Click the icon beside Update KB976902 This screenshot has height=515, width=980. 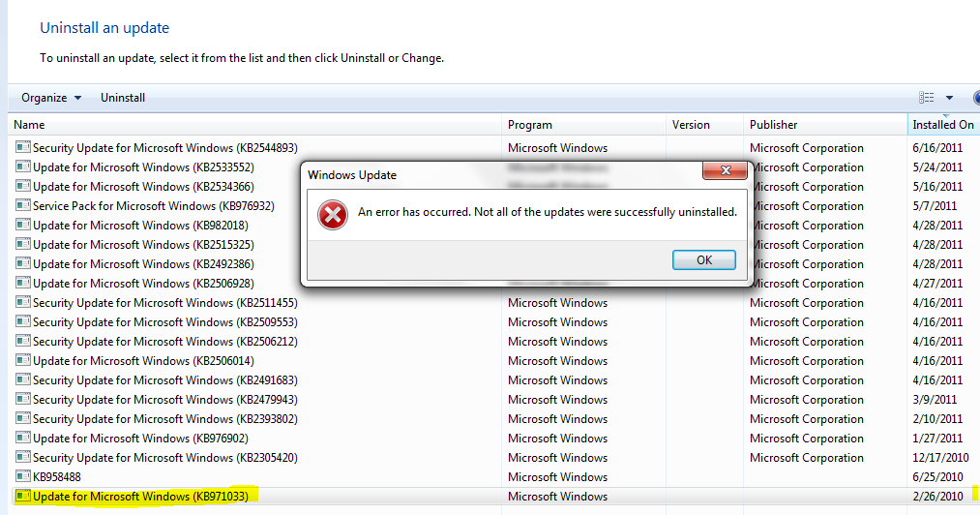click(x=22, y=439)
